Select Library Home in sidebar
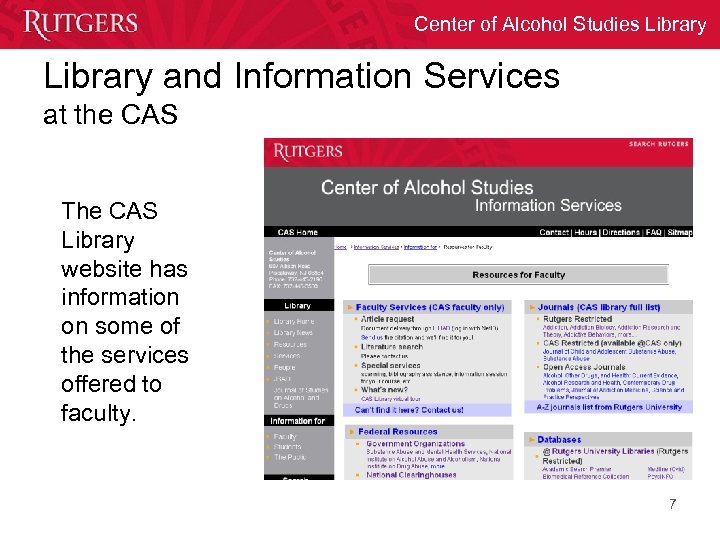Viewport: 720px width, 540px height. tap(293, 321)
